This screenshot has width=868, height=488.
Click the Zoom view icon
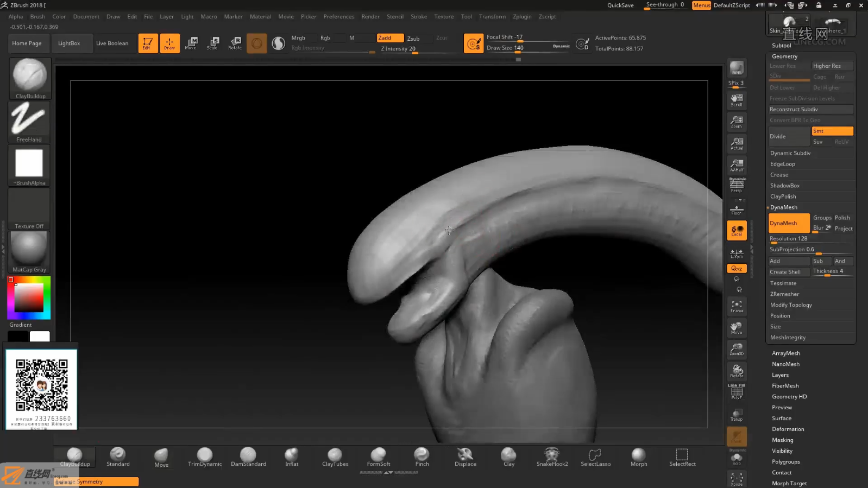pyautogui.click(x=737, y=122)
